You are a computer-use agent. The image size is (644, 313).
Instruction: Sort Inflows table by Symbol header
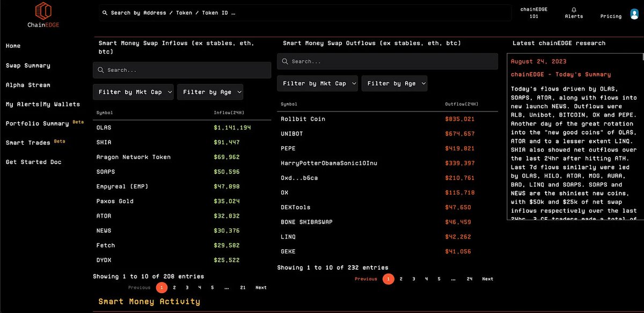105,113
